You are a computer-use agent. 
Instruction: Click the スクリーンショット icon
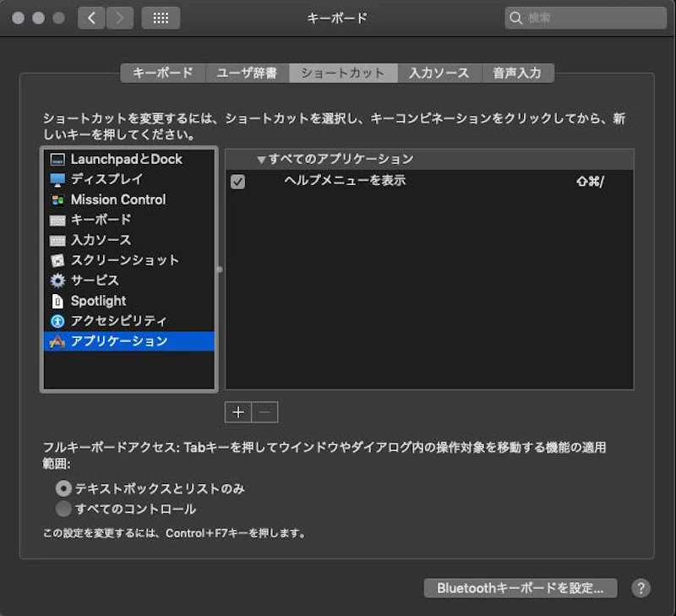[57, 260]
